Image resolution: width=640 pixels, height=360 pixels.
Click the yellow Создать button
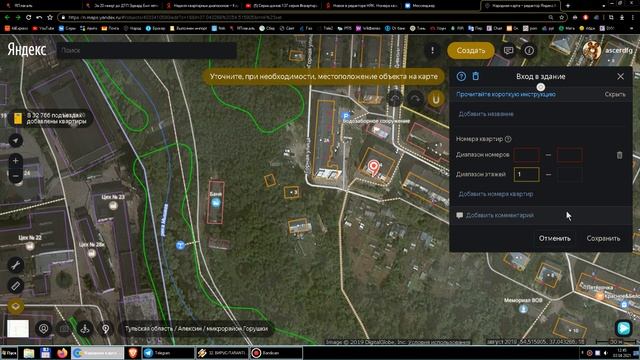point(471,51)
